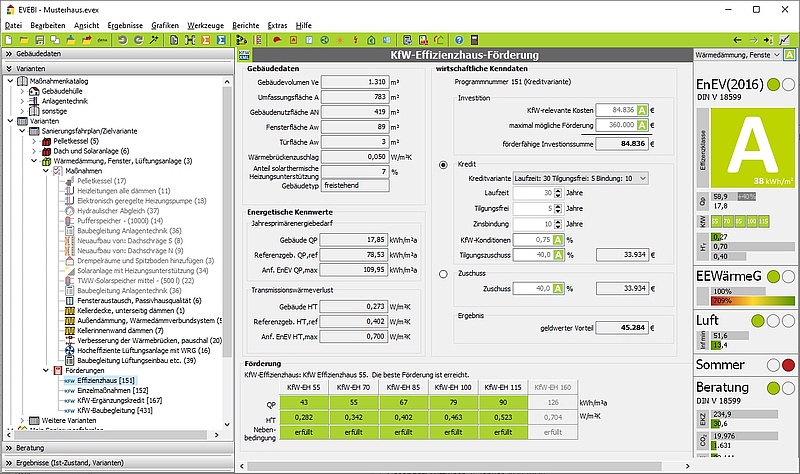Click the blue sigma calculation icon
800x474 pixels.
[x=221, y=40]
